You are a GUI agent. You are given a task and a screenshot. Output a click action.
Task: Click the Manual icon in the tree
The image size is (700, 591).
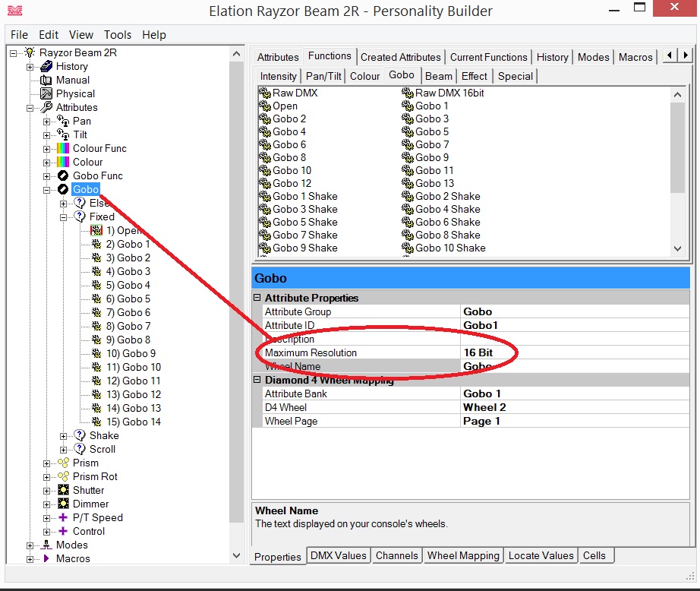46,81
